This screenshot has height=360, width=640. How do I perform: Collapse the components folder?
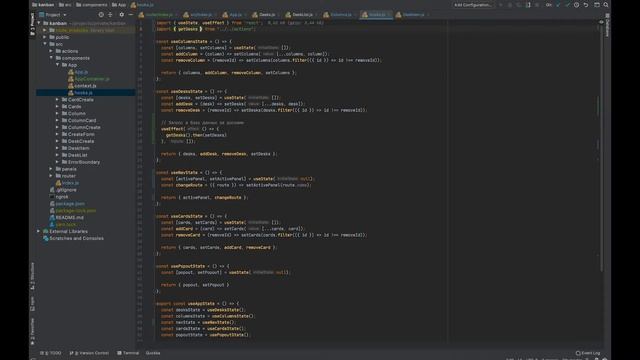tap(51, 58)
